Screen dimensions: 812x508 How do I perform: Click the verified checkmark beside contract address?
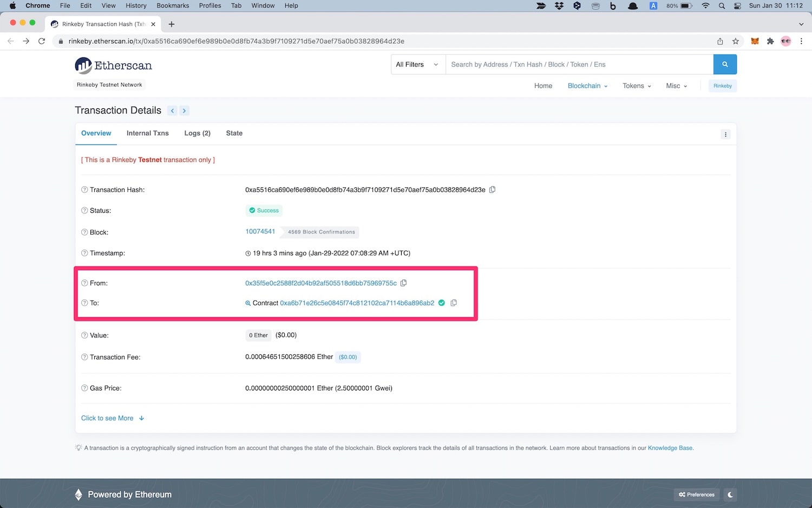coord(442,303)
